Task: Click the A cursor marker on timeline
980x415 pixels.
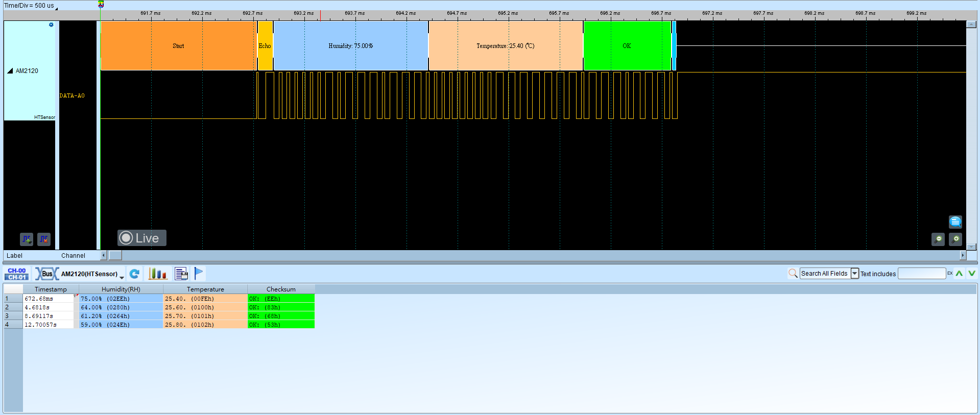Action: 101,4
